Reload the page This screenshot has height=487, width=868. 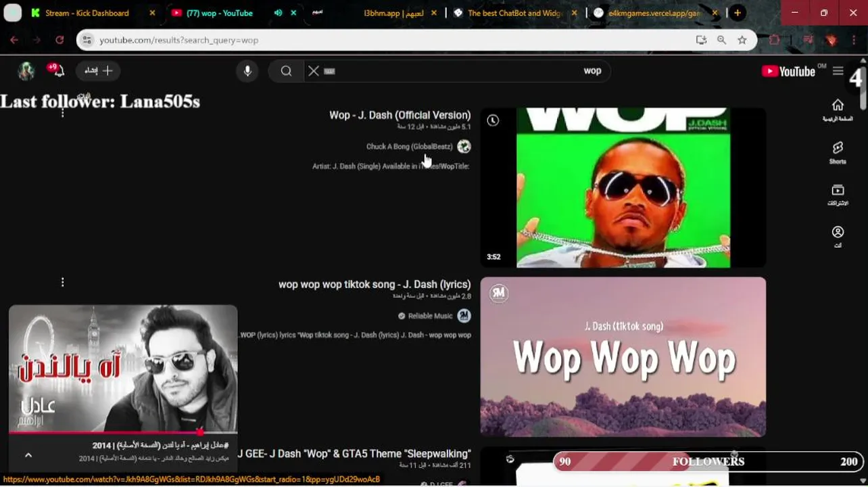coord(59,40)
